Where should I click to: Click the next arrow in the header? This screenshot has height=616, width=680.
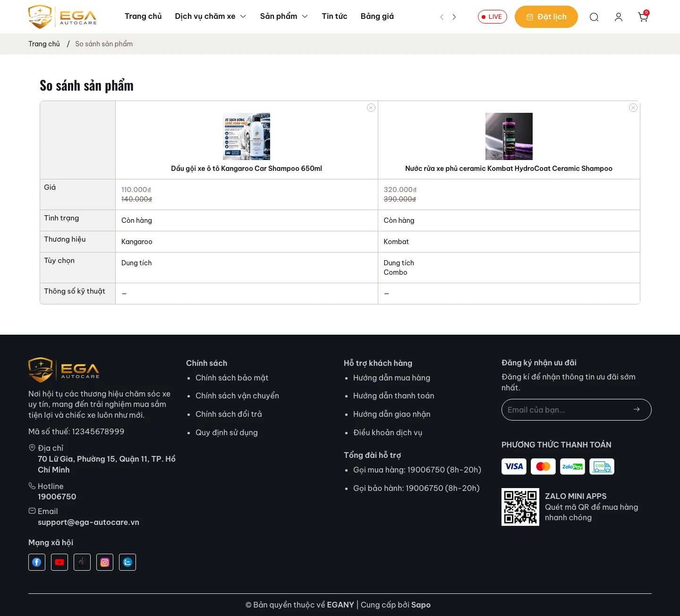[x=454, y=17]
